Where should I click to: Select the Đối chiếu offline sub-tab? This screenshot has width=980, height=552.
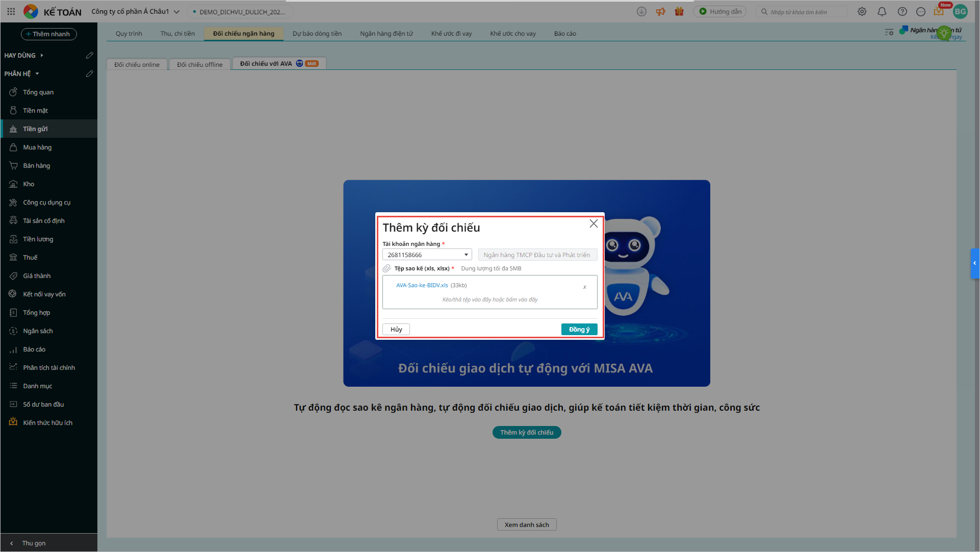tap(200, 64)
